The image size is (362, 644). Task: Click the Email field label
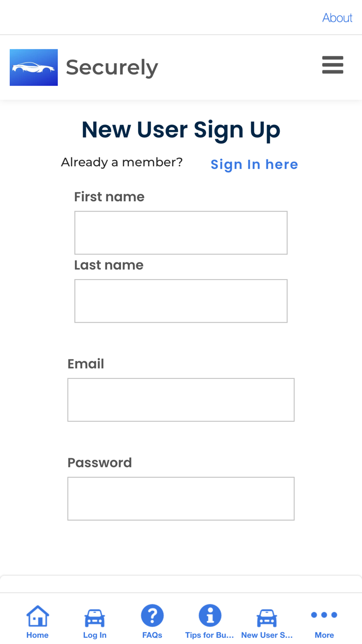point(86,364)
